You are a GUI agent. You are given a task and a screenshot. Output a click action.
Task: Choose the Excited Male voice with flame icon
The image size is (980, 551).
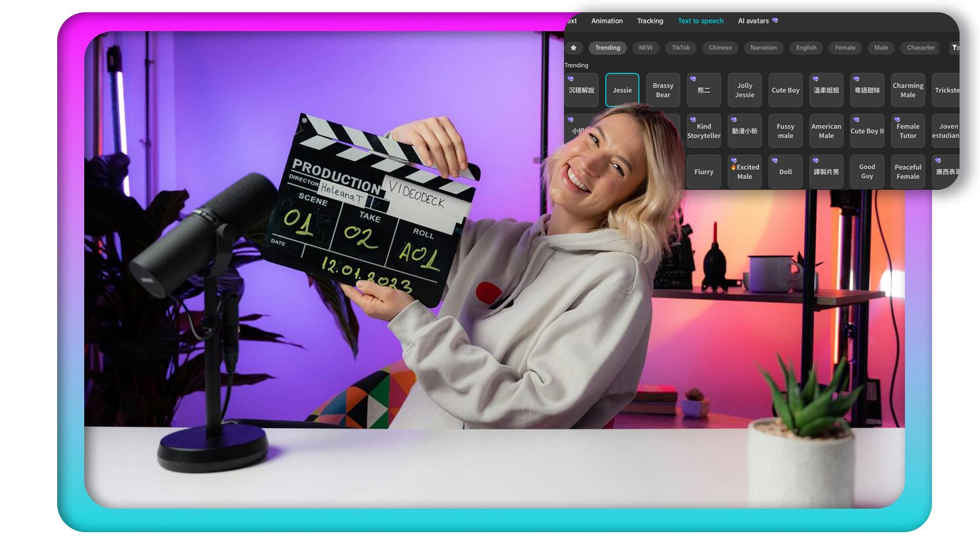745,172
